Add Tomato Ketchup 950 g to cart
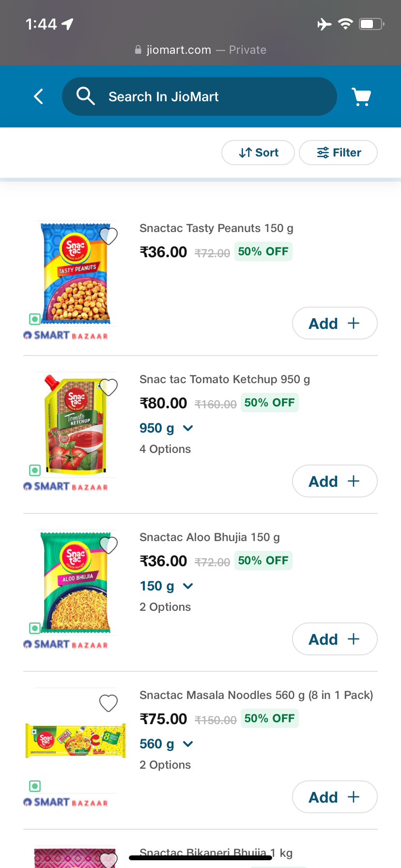Image resolution: width=401 pixels, height=868 pixels. coord(335,481)
